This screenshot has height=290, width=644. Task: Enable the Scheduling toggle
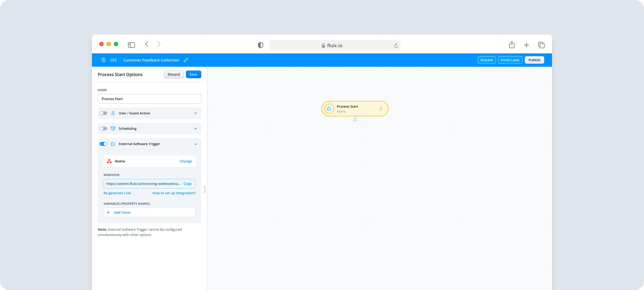click(103, 129)
